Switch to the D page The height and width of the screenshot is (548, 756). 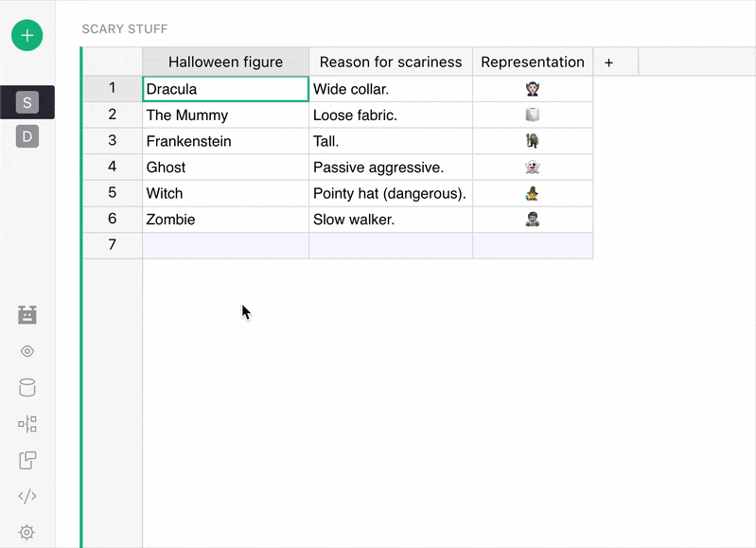click(x=27, y=137)
